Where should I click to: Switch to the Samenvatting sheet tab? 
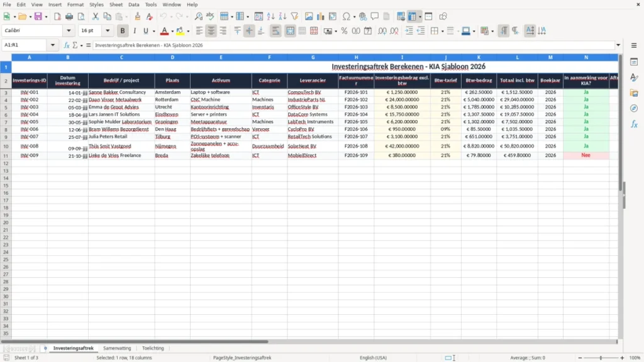[117, 348]
